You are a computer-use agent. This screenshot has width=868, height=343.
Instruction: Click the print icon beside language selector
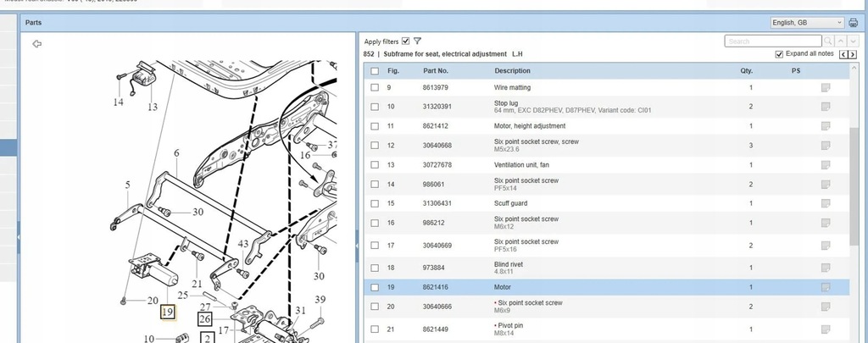[853, 23]
